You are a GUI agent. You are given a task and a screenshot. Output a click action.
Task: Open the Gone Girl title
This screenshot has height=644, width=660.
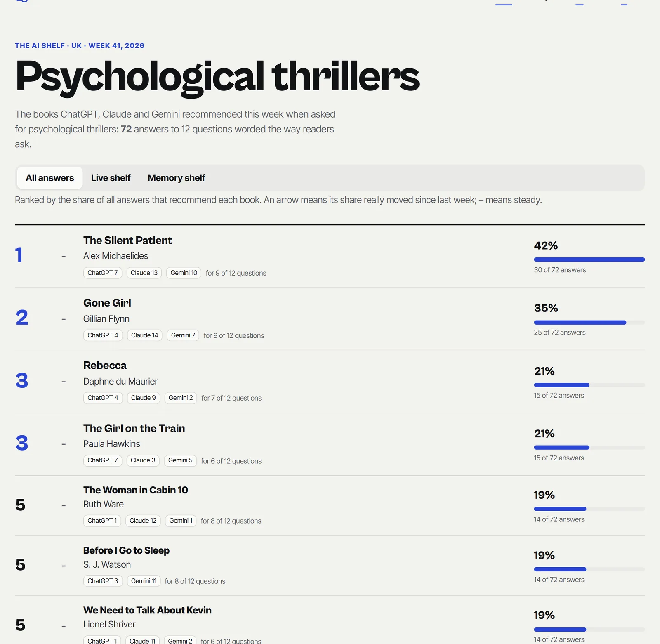(x=107, y=303)
